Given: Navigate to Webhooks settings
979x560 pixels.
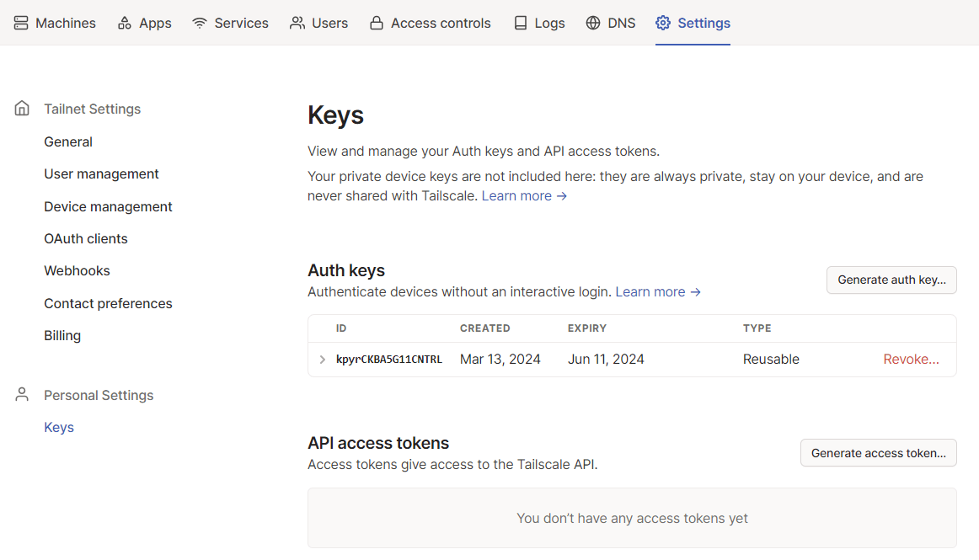Looking at the screenshot, I should (77, 271).
